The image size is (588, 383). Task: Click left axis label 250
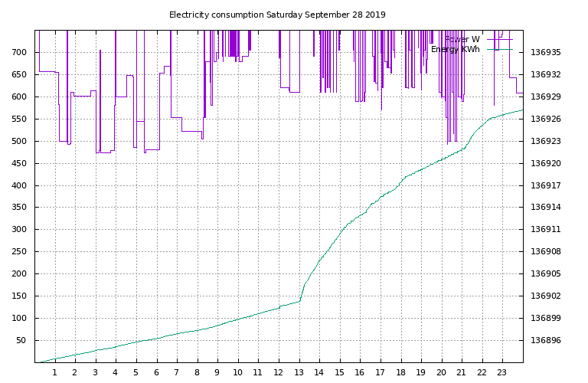point(19,251)
